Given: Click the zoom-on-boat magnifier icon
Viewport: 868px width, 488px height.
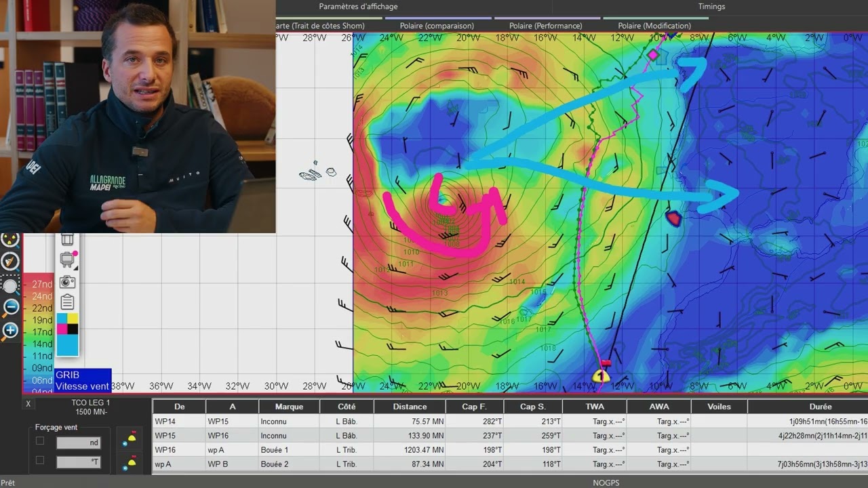Looking at the screenshot, I should 9,261.
